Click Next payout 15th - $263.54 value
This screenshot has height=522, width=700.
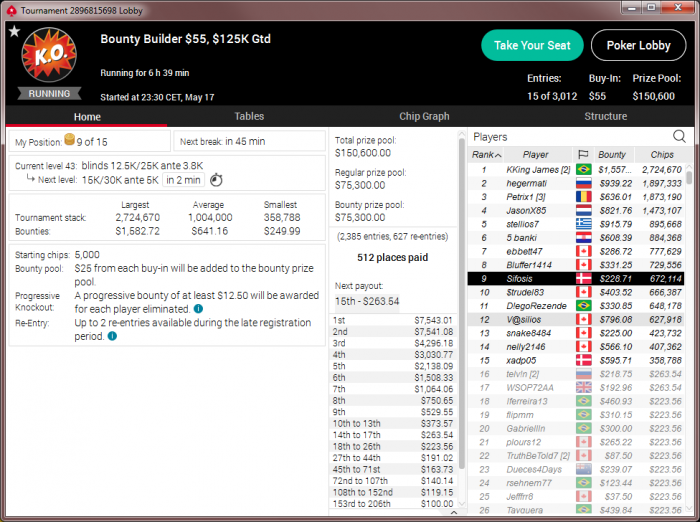coord(367,301)
